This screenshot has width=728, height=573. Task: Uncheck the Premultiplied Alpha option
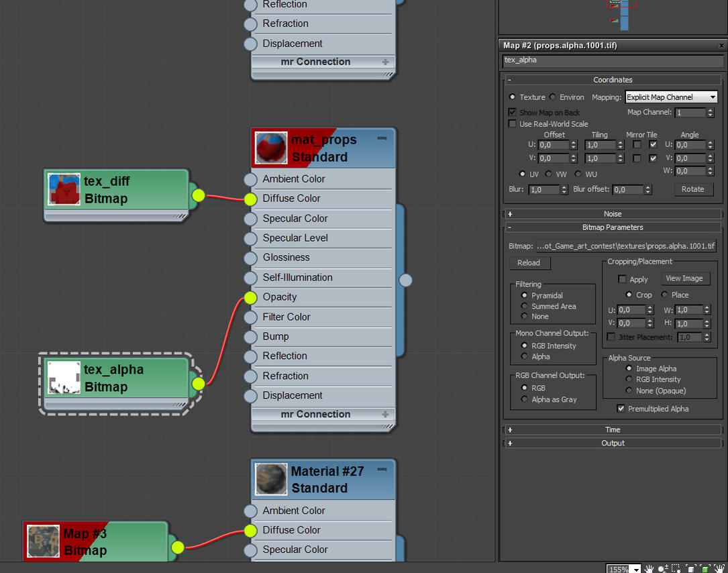coord(621,409)
